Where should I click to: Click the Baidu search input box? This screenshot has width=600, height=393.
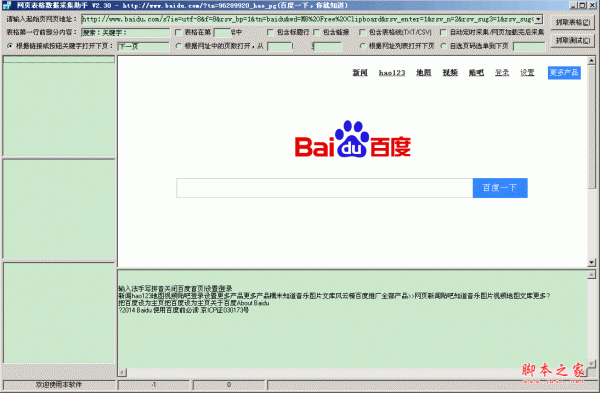point(324,188)
